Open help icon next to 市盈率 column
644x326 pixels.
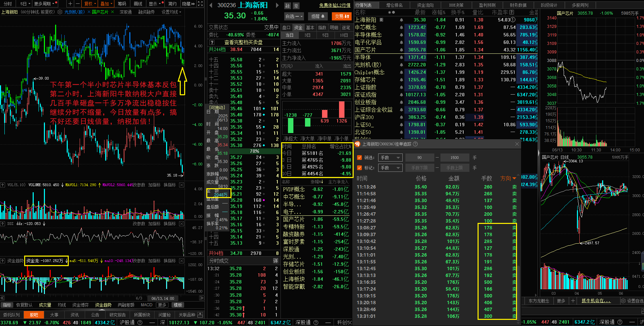(x=511, y=12)
